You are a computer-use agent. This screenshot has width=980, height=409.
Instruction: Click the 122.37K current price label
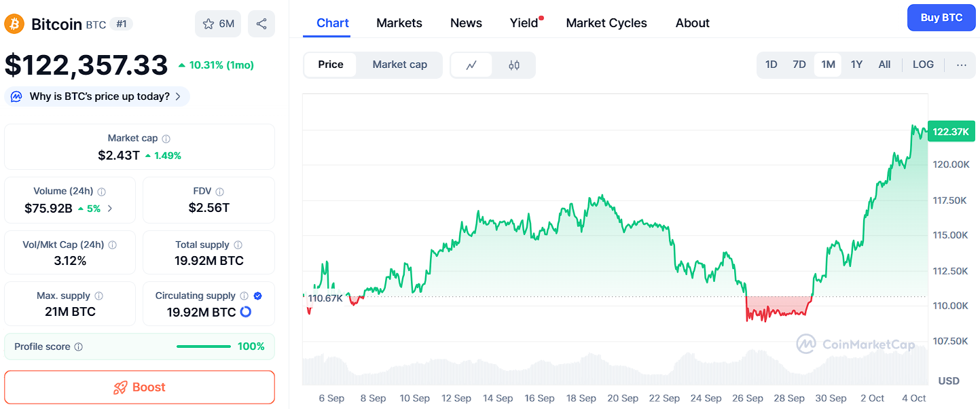[951, 132]
